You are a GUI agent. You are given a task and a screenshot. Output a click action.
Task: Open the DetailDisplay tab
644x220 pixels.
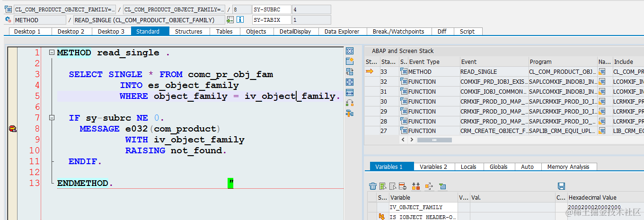coord(295,31)
